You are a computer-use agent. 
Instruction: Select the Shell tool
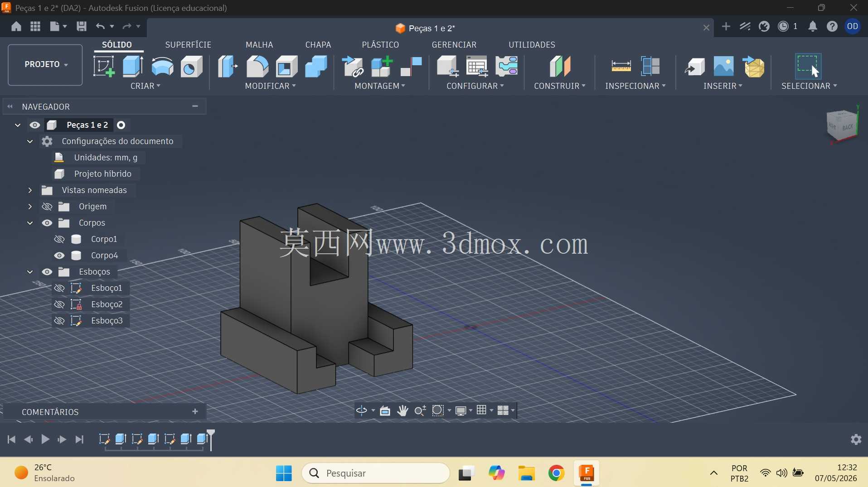pyautogui.click(x=286, y=66)
